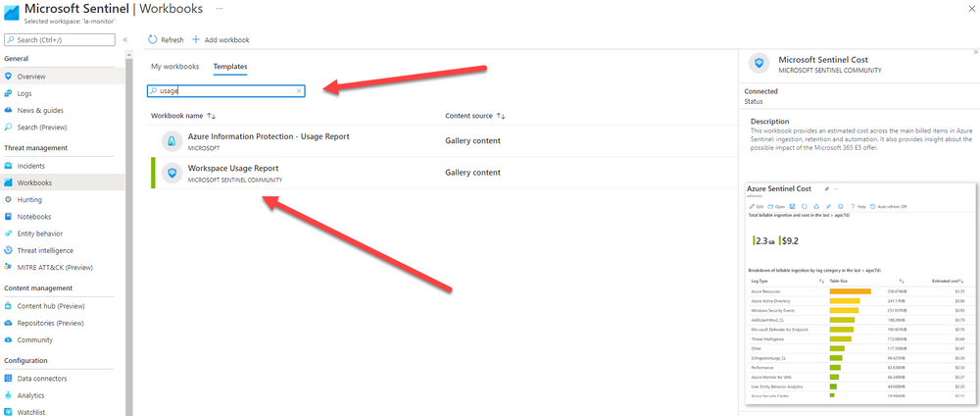980x416 pixels.
Task: Click the Data connectors icon
Action: point(10,378)
